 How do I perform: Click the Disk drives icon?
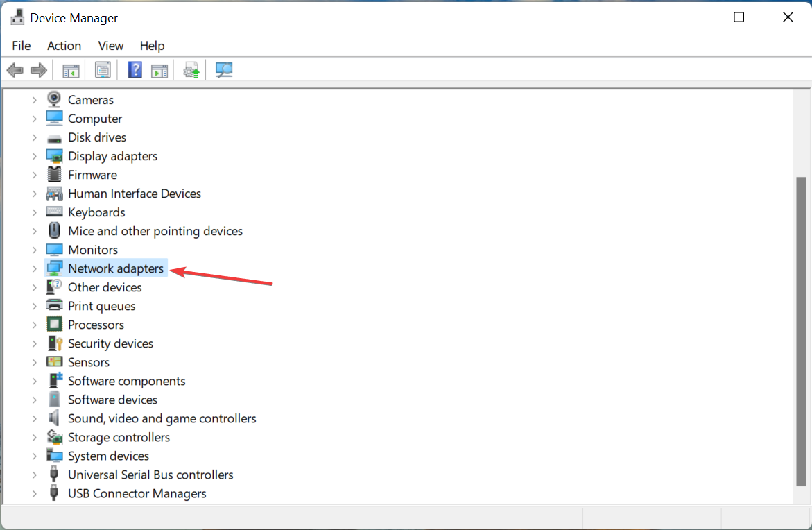(54, 138)
